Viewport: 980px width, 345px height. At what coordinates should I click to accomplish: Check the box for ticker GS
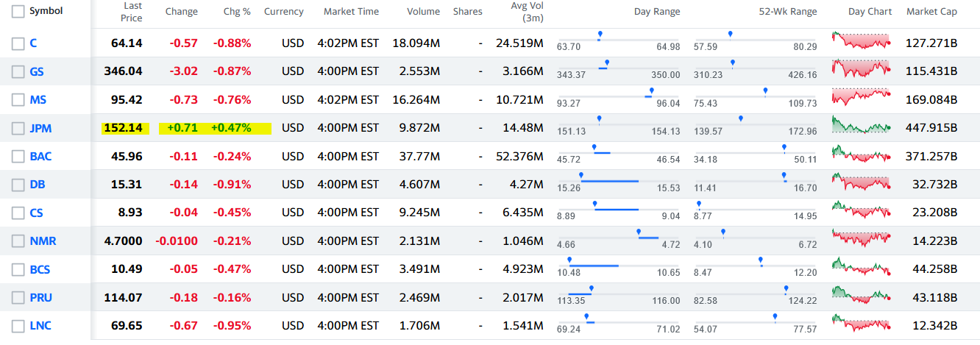point(18,72)
